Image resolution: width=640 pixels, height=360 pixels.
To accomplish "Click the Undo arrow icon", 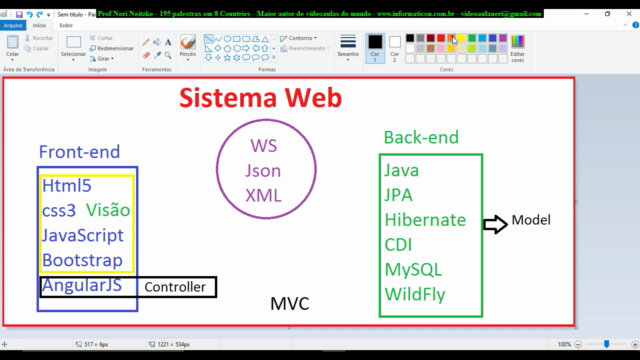I will 29,14.
